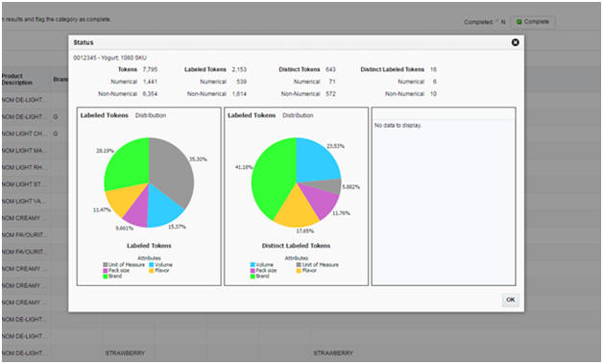
Task: Click the OK button in Status dialog
Action: coord(510,300)
